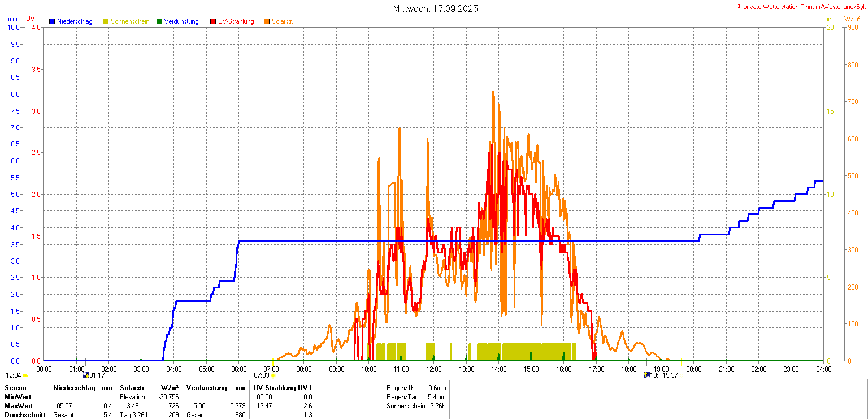868x419 pixels.
Task: Click the MaxWert row label
Action: click(19, 406)
